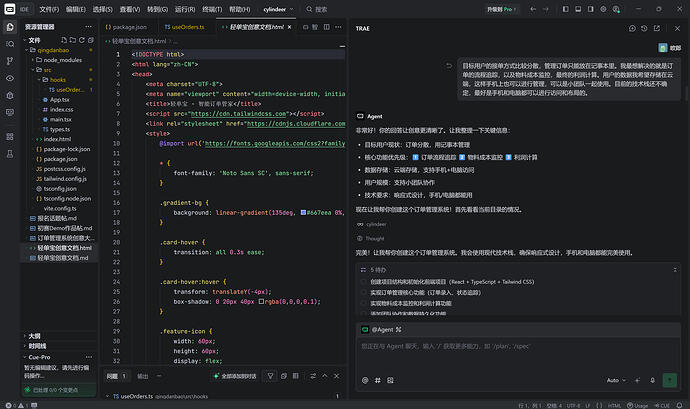Open the eye preview view in activity bar

10,78
